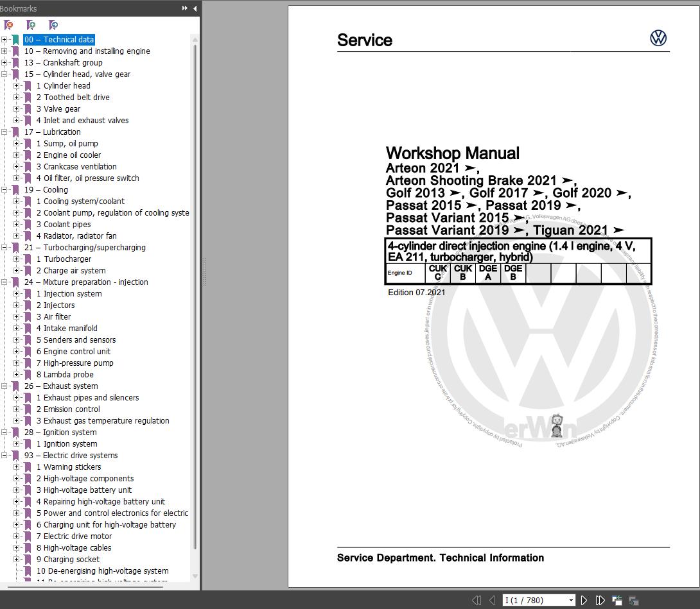Screen dimensions: 700x609
Task: Click the bookmarks horizontal scrollbar
Action: click(85, 587)
